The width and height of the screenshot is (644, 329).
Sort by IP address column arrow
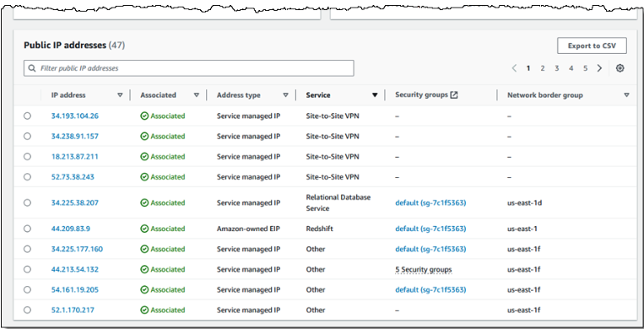[120, 94]
